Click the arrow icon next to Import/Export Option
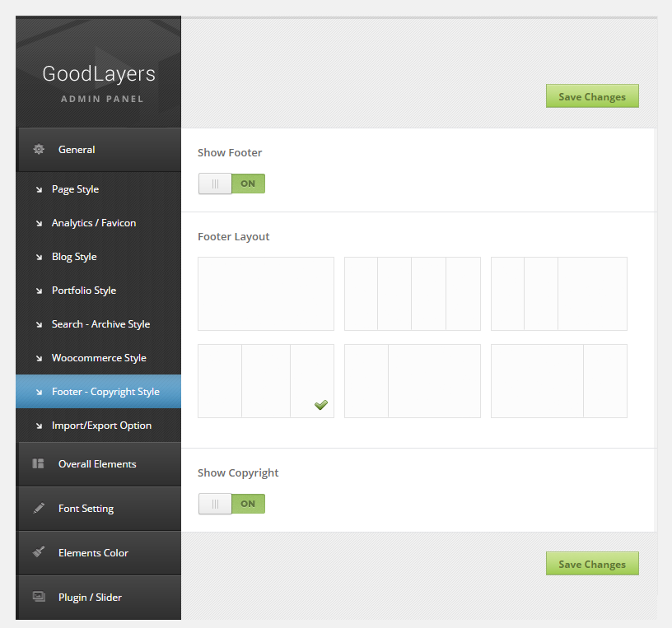 tap(39, 426)
